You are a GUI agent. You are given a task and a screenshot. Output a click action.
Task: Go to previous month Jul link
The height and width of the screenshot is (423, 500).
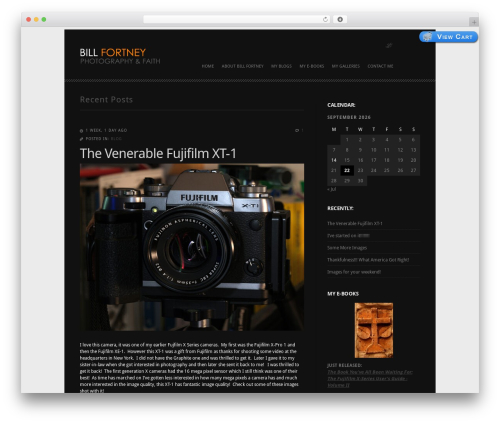pyautogui.click(x=332, y=189)
